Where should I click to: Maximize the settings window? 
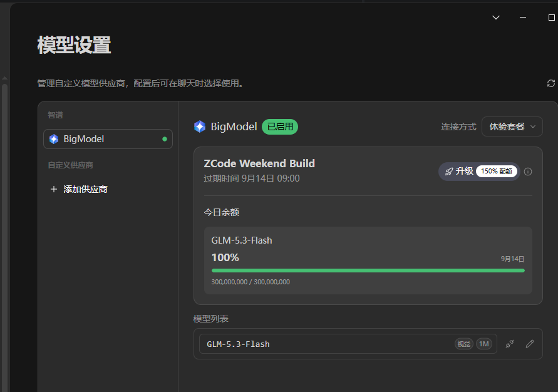click(x=552, y=18)
